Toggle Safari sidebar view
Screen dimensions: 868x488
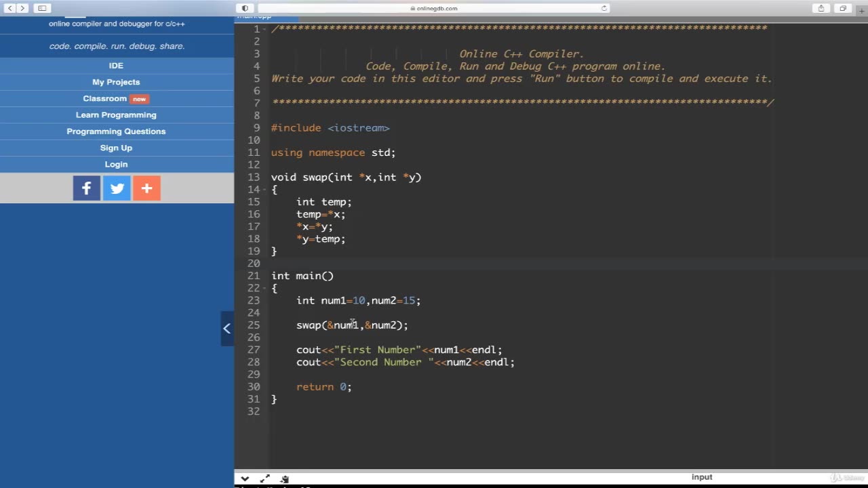point(42,8)
